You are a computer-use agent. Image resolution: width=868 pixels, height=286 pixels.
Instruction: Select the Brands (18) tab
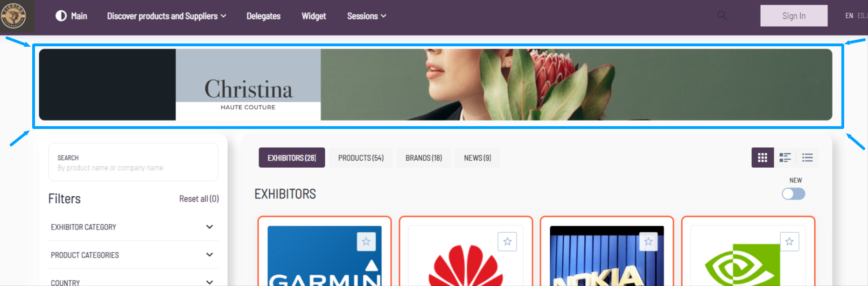[x=423, y=158]
